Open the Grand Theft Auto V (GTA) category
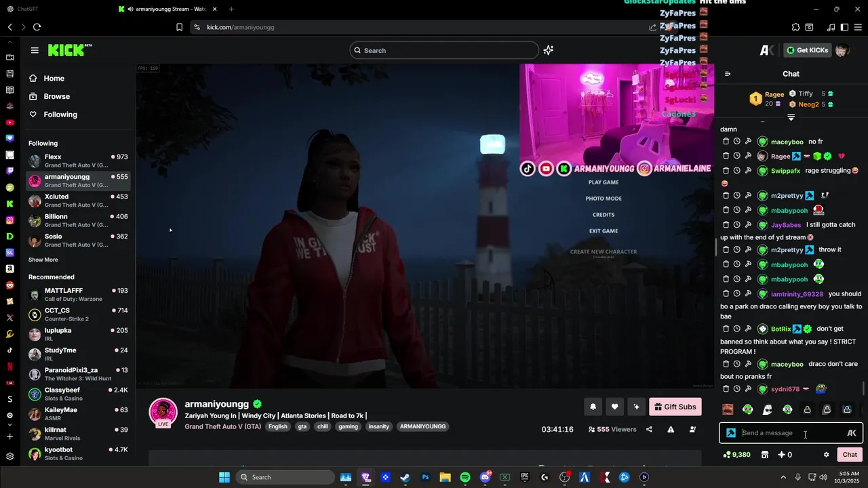868x488 pixels. pos(222,426)
